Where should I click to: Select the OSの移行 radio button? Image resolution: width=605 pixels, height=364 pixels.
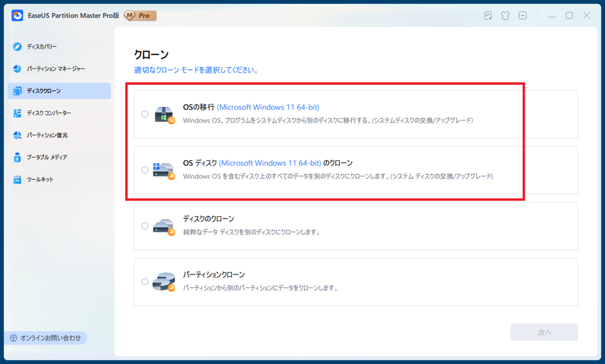pyautogui.click(x=145, y=114)
